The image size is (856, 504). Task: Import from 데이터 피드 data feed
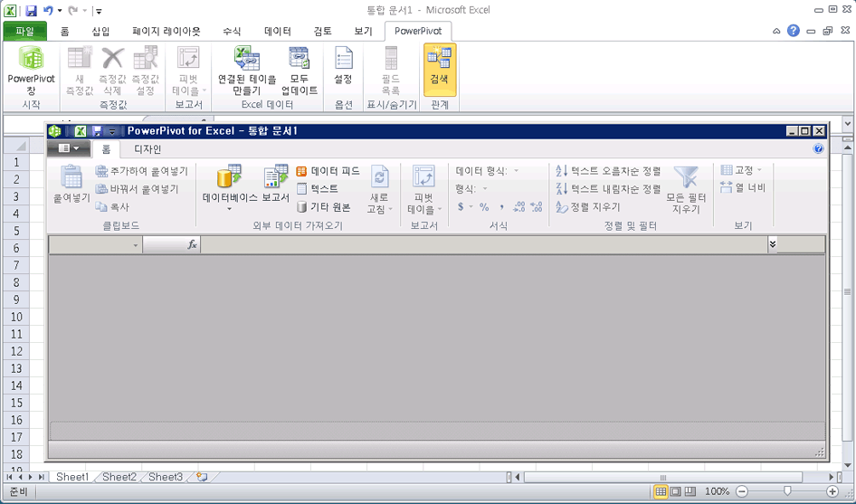328,171
